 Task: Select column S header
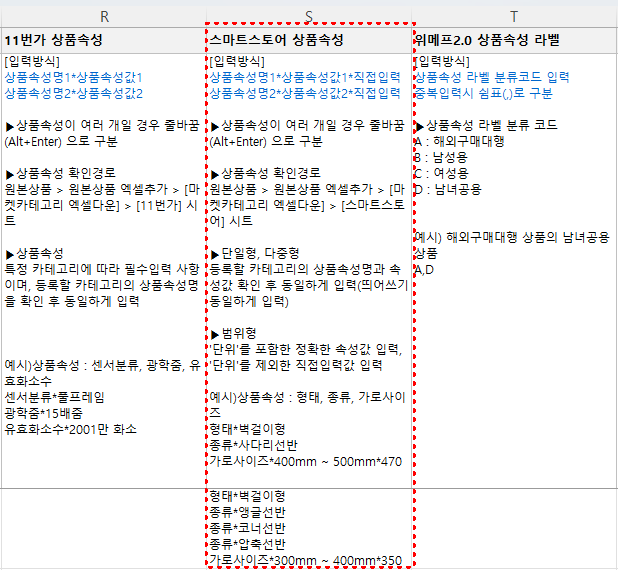click(309, 17)
